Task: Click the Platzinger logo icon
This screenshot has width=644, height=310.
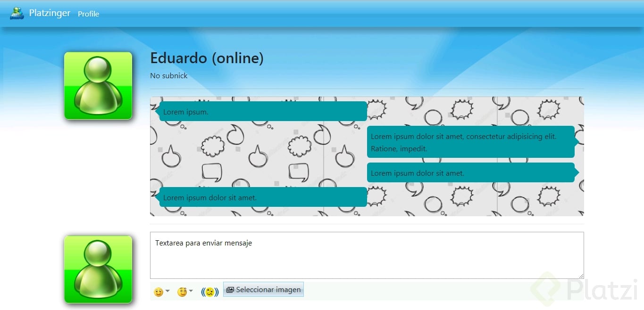Action: (x=17, y=13)
